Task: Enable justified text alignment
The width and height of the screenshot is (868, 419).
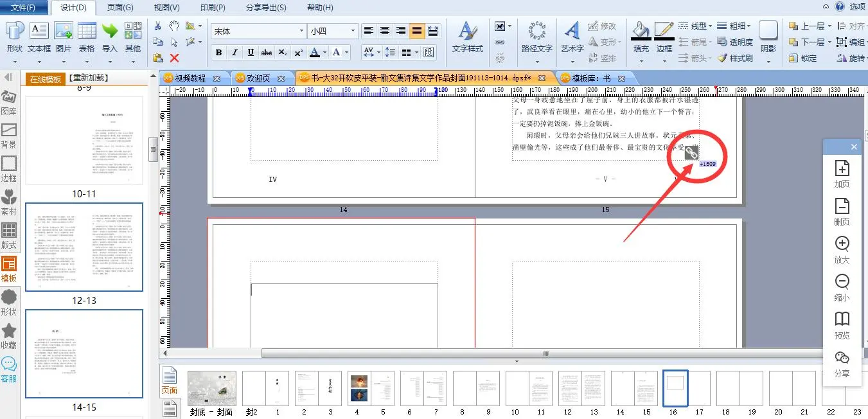Action: pos(417,31)
